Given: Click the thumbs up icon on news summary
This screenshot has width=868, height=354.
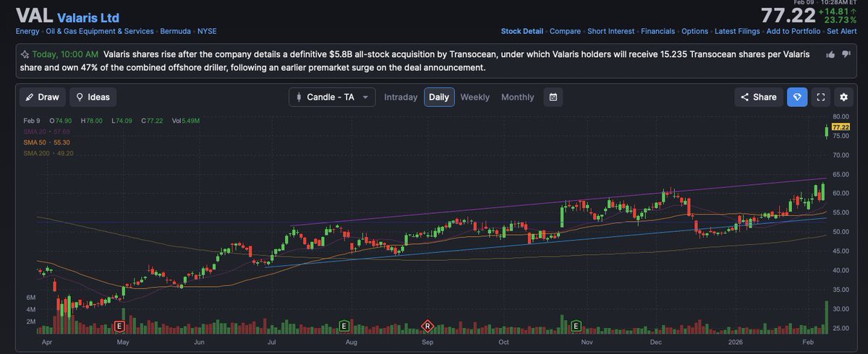Looking at the screenshot, I should 830,54.
